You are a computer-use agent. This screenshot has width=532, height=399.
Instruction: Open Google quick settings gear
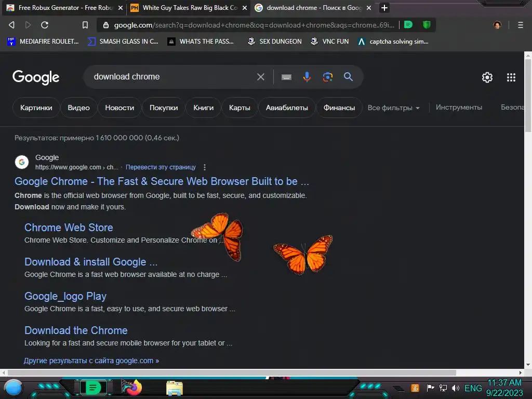coord(487,77)
